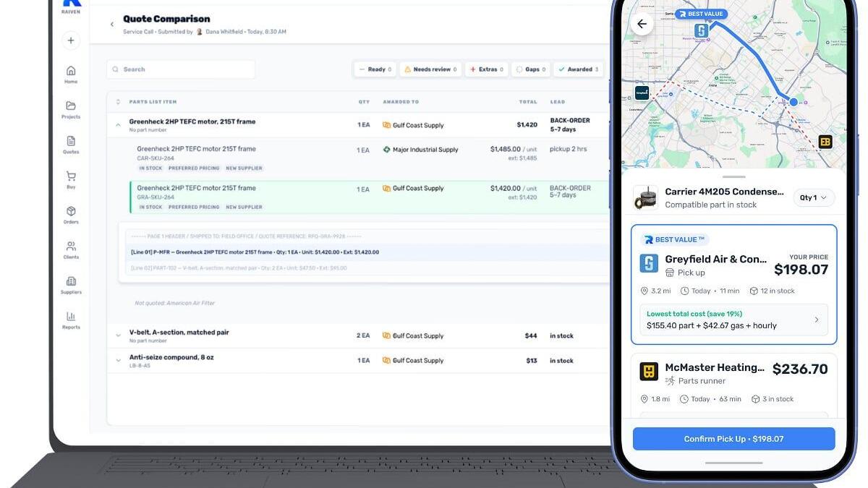868x488 pixels.
Task: Click the BACK-ORDER 5–7 days in top row
Action: pos(570,124)
